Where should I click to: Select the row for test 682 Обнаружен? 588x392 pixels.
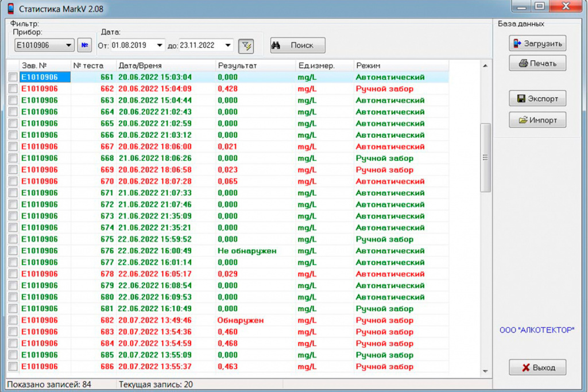tap(227, 320)
